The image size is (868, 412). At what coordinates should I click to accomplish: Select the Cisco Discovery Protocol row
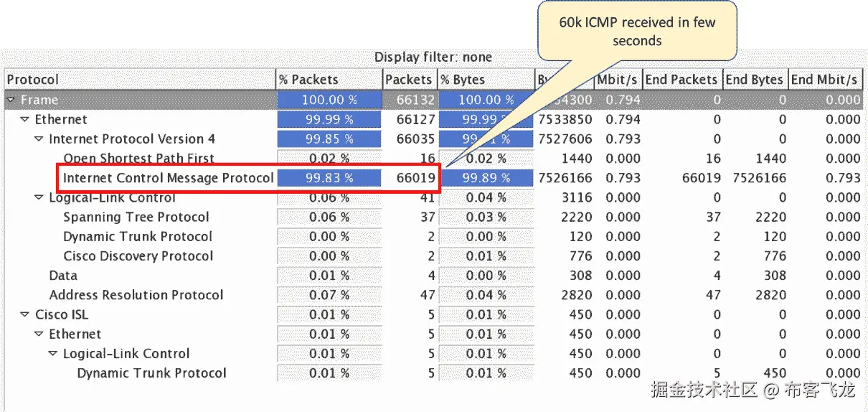[x=433, y=256]
